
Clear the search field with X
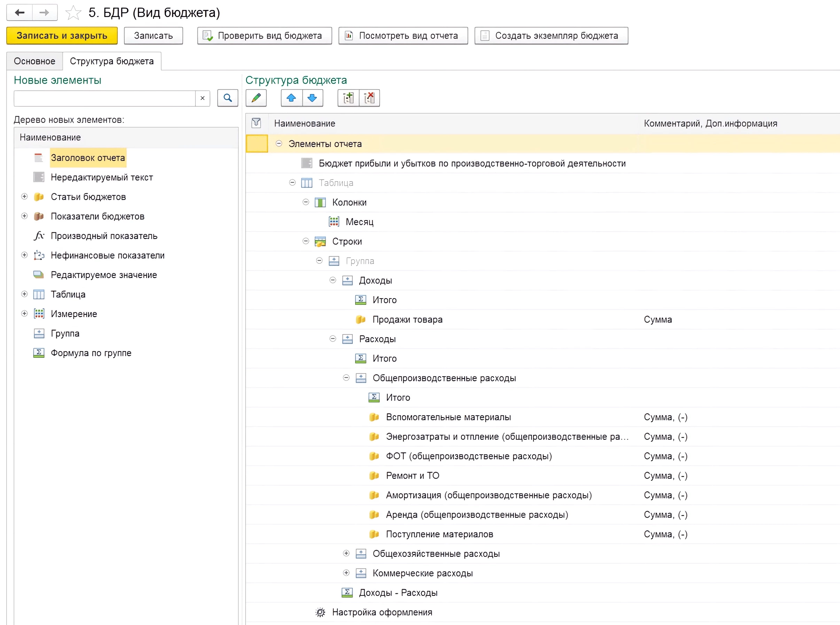pyautogui.click(x=202, y=98)
